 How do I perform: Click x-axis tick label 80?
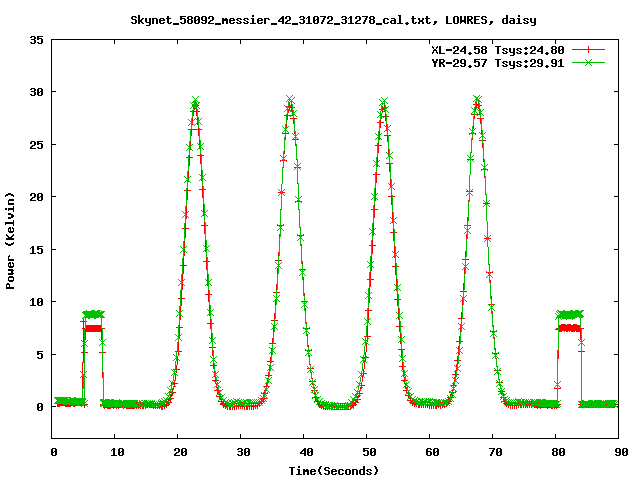558,452
